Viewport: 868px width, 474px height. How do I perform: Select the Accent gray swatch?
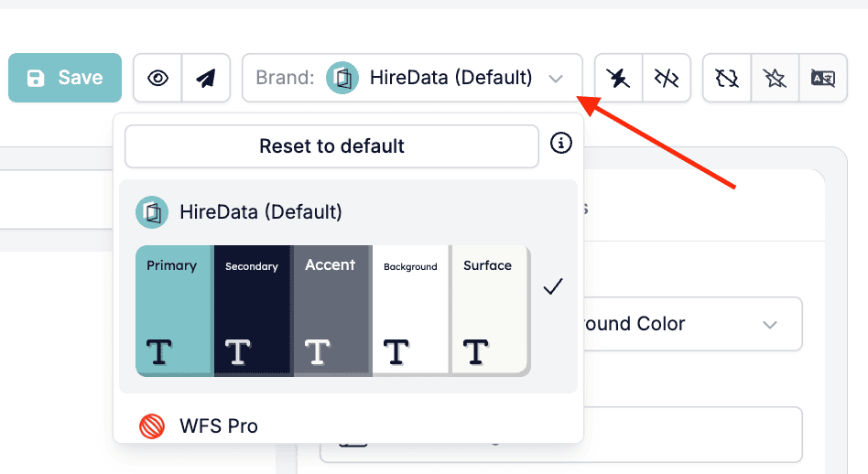[332, 310]
